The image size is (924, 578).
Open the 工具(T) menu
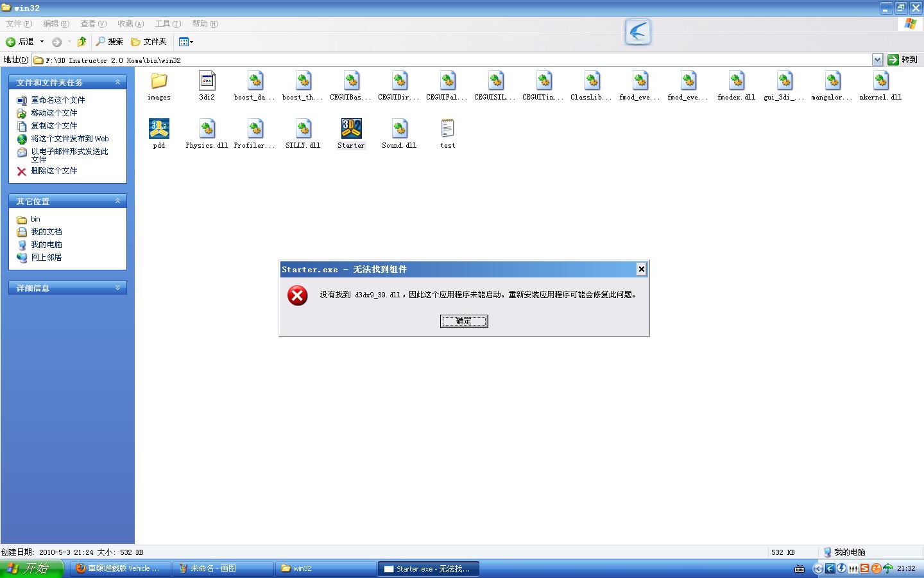click(167, 24)
